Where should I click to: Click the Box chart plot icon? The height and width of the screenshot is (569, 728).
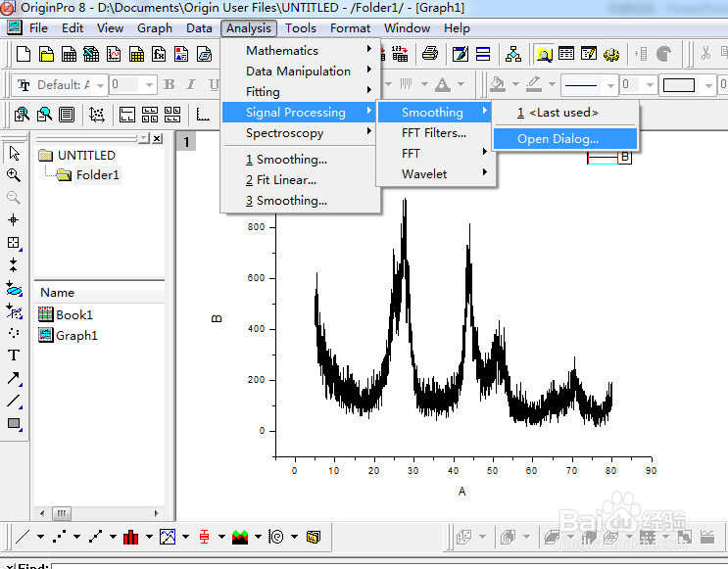(x=204, y=537)
